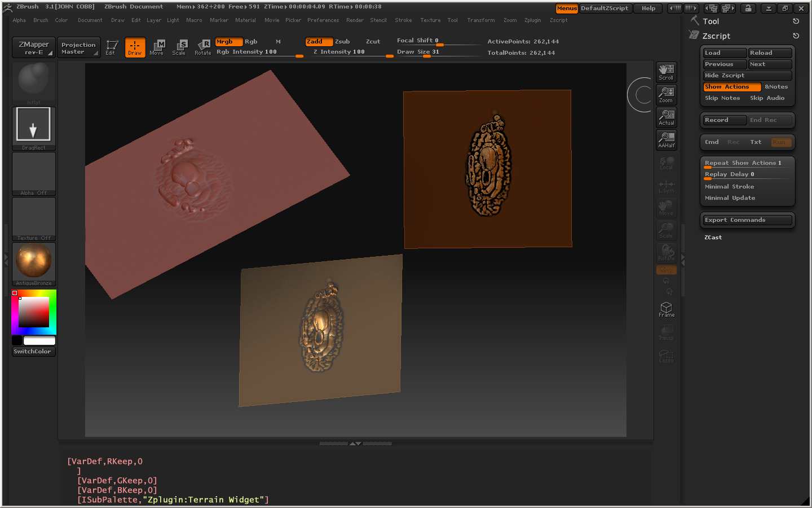Click the Edit mode icon
Image resolution: width=812 pixels, height=508 pixels.
pos(111,47)
